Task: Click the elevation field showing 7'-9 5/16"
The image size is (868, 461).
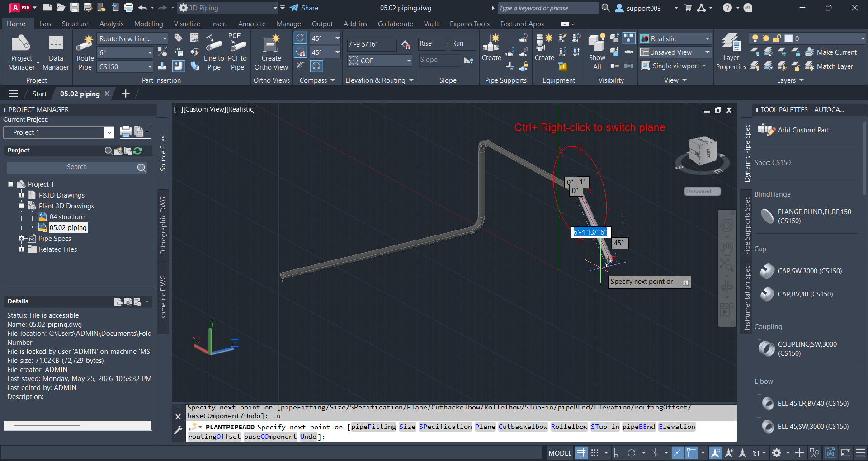Action: click(x=372, y=44)
